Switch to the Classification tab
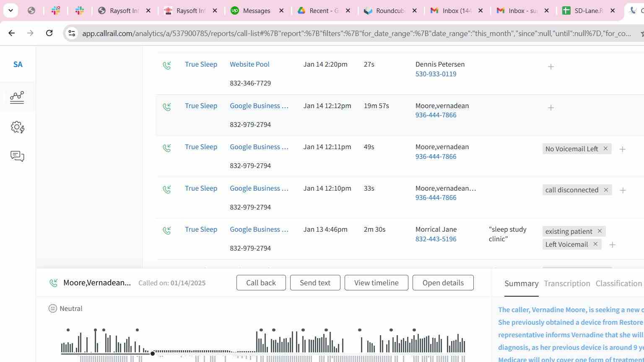The height and width of the screenshot is (362, 644). [x=618, y=284]
